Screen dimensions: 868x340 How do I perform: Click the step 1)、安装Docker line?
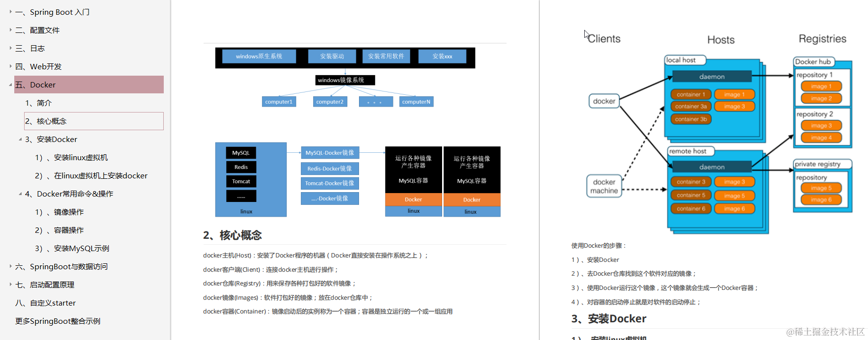pos(595,260)
